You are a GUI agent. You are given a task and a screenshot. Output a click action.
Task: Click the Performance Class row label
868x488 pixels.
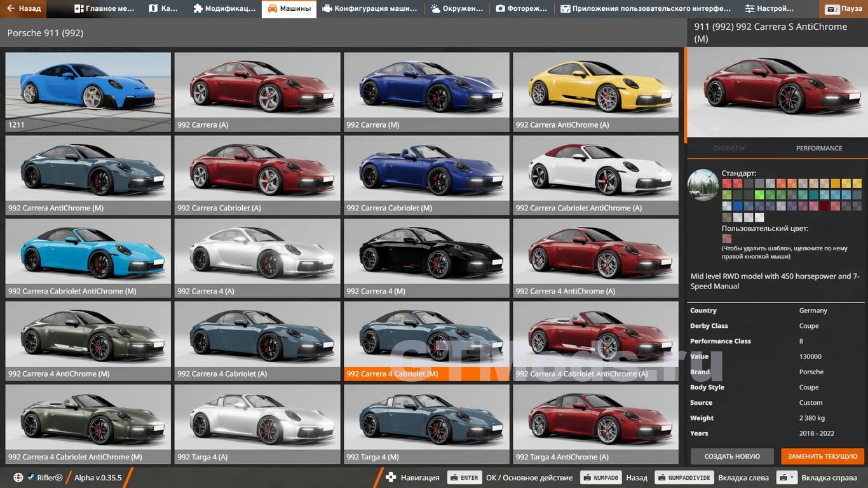coord(721,341)
